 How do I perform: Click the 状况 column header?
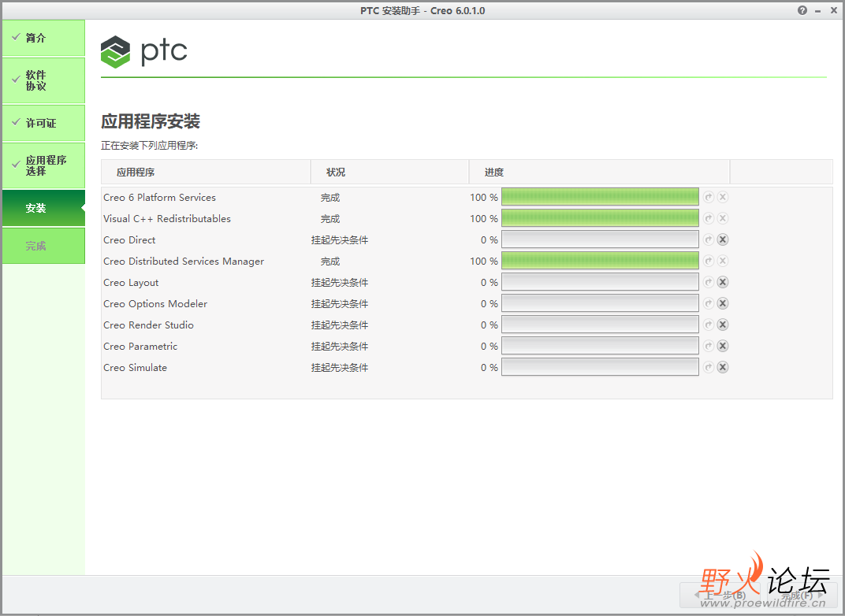[x=389, y=172]
